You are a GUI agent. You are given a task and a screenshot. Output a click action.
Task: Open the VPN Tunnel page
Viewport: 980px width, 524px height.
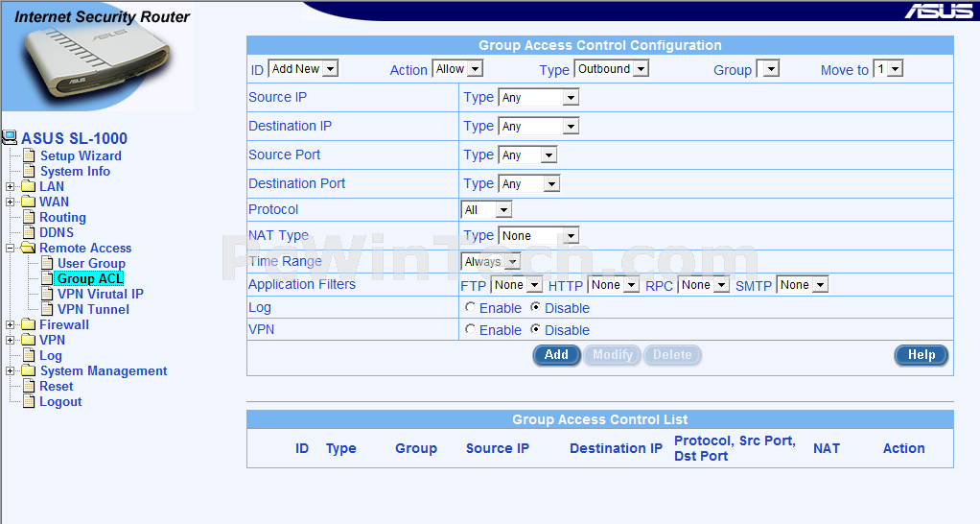click(93, 310)
